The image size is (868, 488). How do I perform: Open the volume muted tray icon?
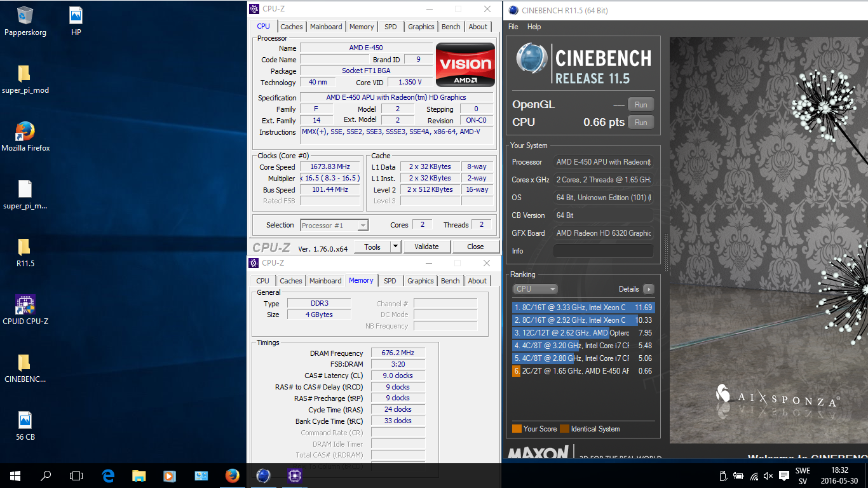768,475
